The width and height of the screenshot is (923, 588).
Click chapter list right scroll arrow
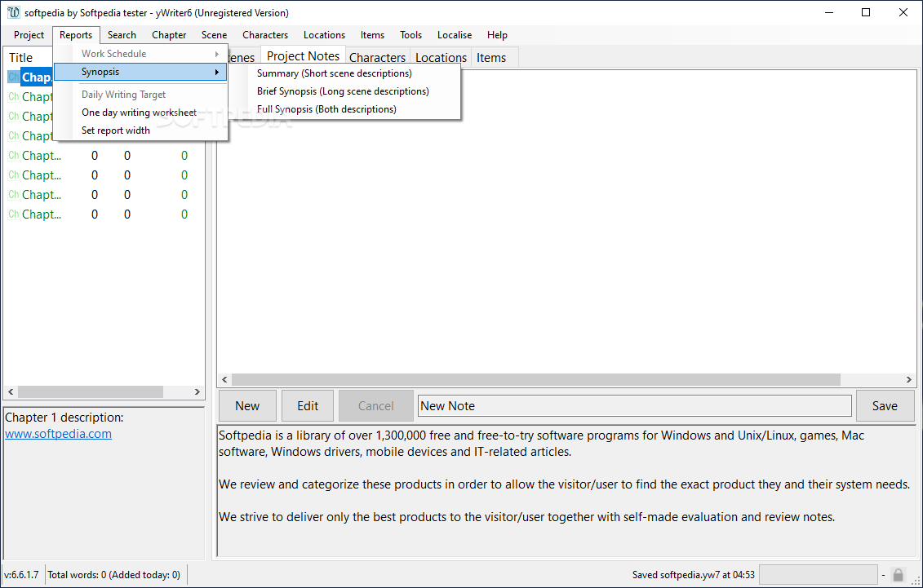point(197,391)
